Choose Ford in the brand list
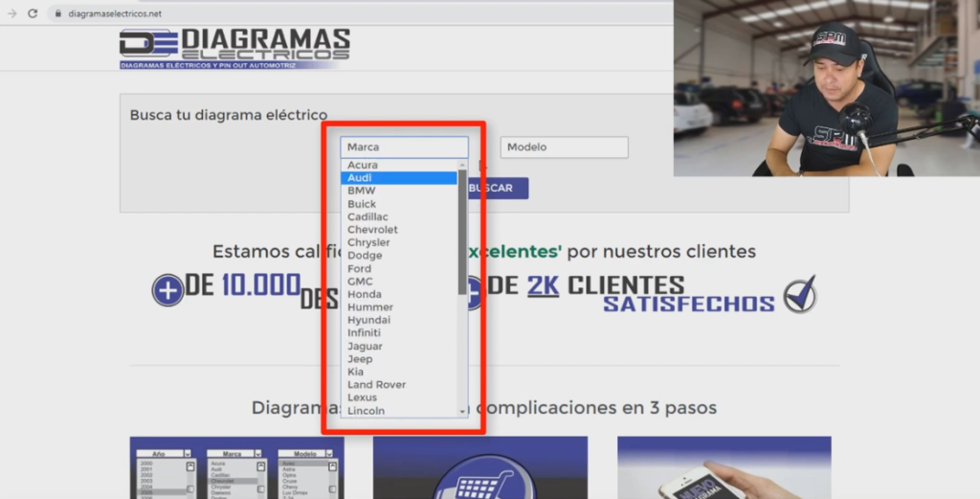The image size is (980, 499). (399, 268)
